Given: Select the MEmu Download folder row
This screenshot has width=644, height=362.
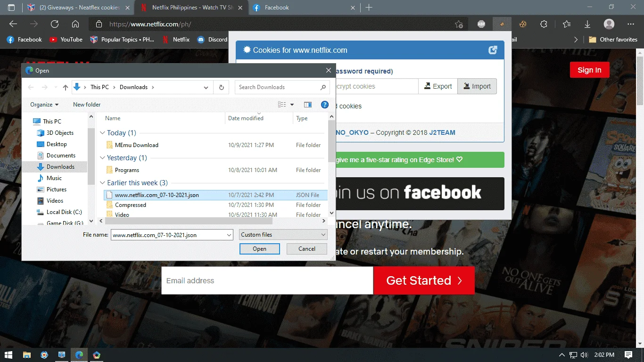Looking at the screenshot, I should coord(215,145).
